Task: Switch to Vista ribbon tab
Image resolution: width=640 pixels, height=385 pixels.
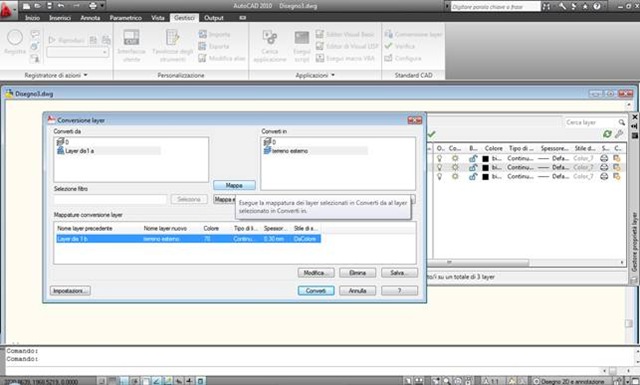Action: click(158, 18)
